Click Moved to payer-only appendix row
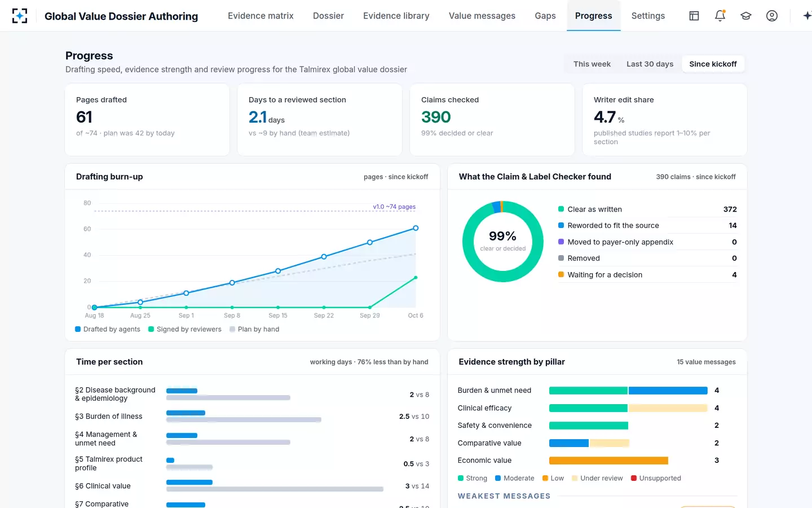This screenshot has height=508, width=812. (x=647, y=242)
